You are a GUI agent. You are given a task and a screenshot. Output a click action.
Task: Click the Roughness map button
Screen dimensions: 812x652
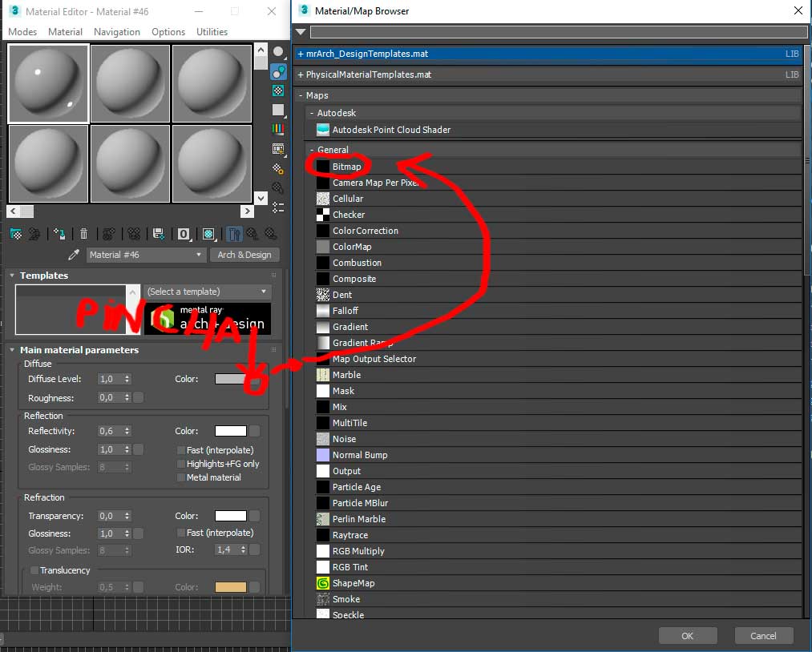pos(138,398)
